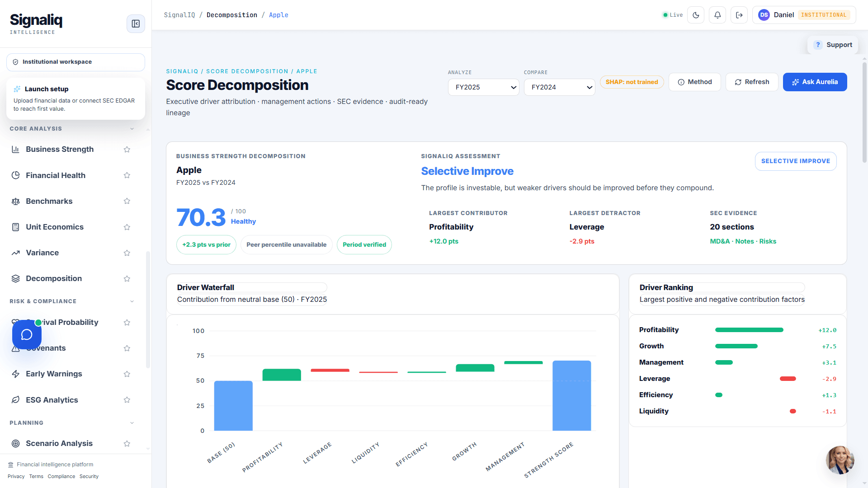Open Security footer link
The width and height of the screenshot is (868, 488).
[x=89, y=476]
